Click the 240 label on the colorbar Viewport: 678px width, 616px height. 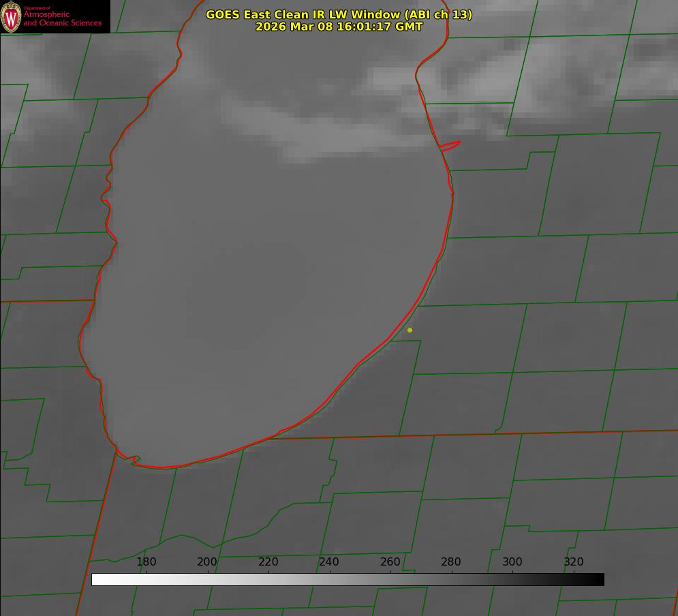coord(329,562)
